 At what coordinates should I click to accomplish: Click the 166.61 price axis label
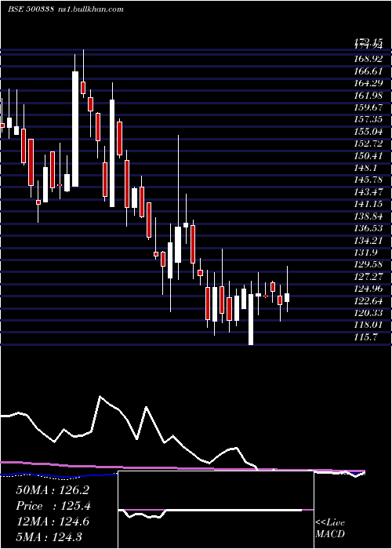[x=367, y=71]
